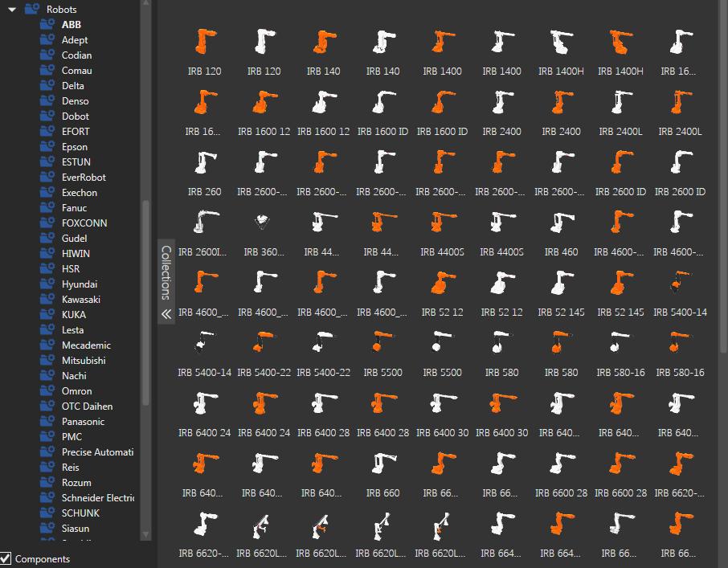Select the IRB 360 delta robot thumbnail

tap(262, 222)
